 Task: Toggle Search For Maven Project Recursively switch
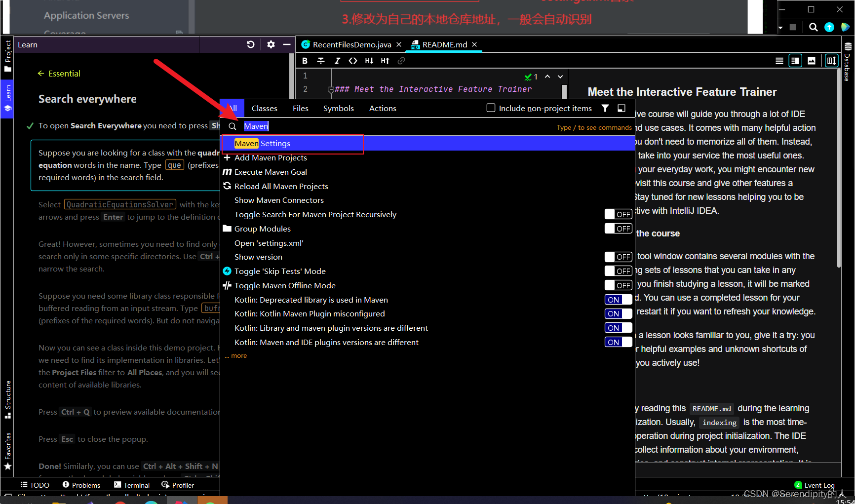[x=618, y=214]
